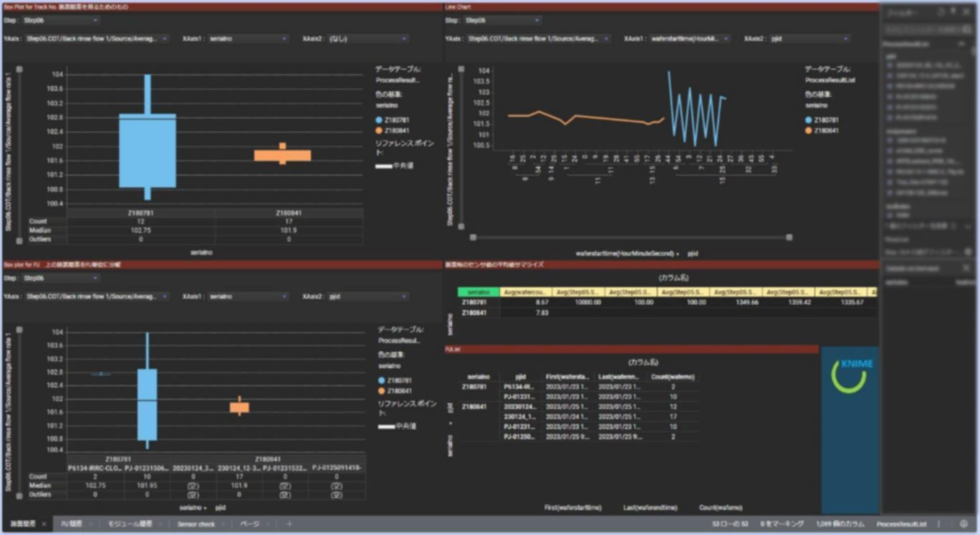Screen dimensions: 980x535
Task: Click the blue Z180781 box in top box plot
Action: tap(147, 150)
